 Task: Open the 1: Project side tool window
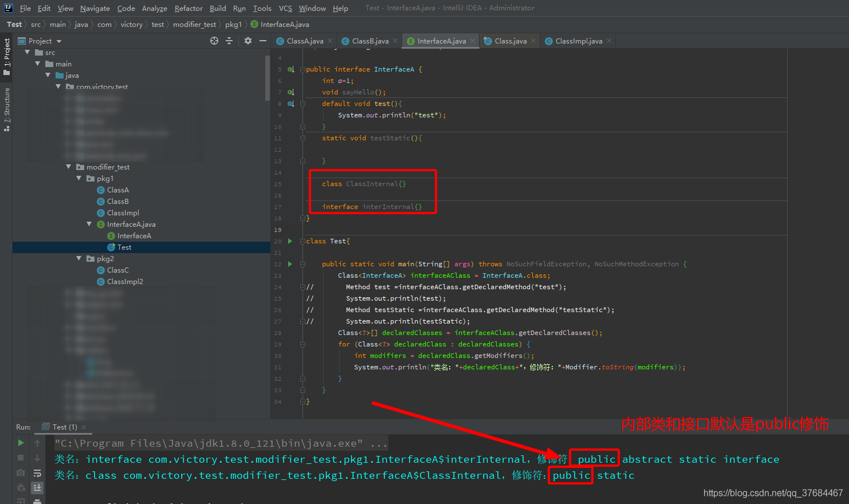[x=7, y=56]
